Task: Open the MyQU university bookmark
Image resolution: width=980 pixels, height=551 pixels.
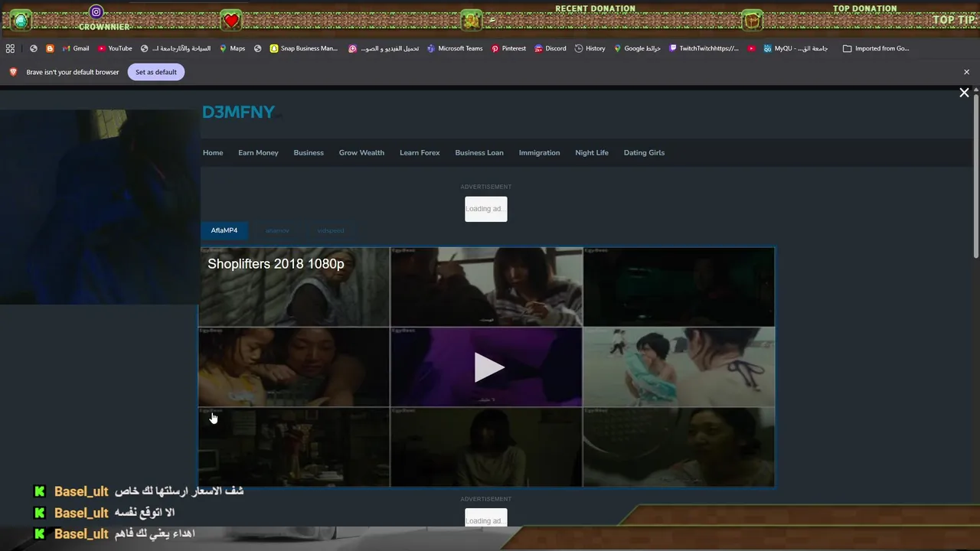Action: point(795,48)
